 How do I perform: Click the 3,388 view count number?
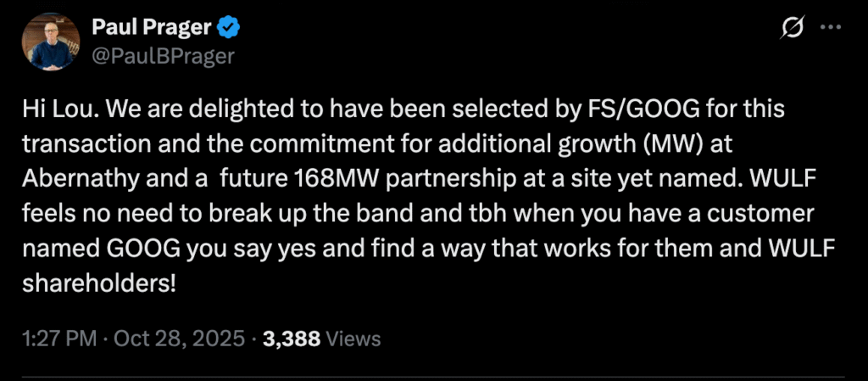tap(292, 339)
